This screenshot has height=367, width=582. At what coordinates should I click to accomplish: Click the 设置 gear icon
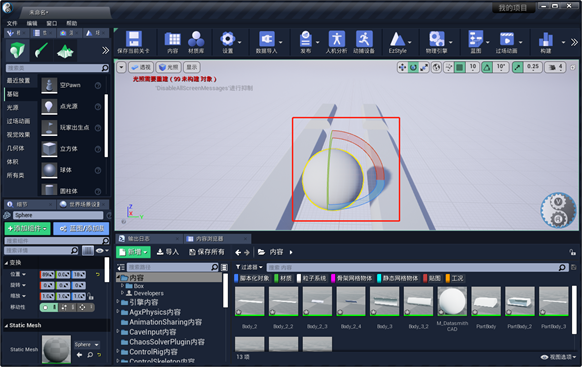(227, 39)
